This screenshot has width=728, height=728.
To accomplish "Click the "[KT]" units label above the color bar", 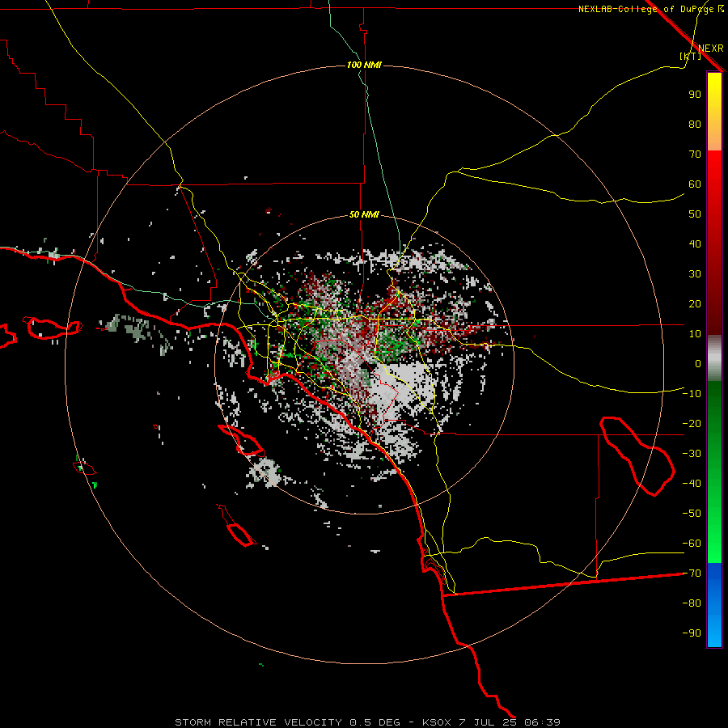I will pyautogui.click(x=690, y=56).
